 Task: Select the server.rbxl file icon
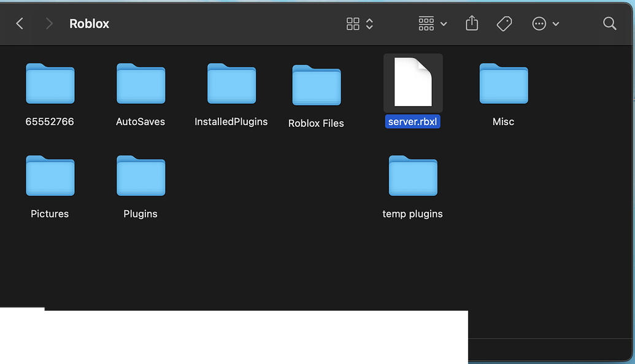pyautogui.click(x=413, y=82)
